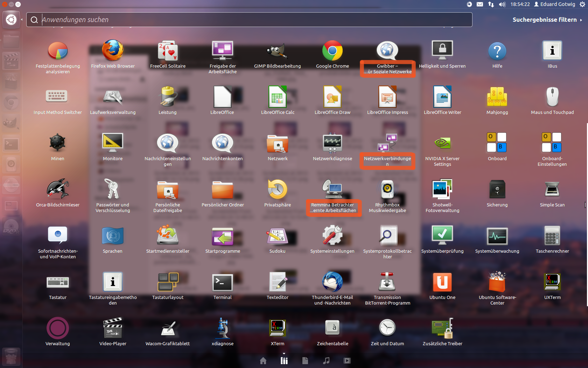Switch to the music lens tab
This screenshot has width=588, height=368.
pyautogui.click(x=326, y=361)
